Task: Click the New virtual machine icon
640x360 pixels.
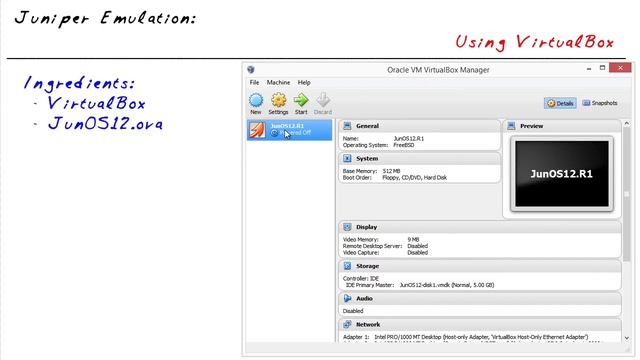Action: tap(256, 100)
